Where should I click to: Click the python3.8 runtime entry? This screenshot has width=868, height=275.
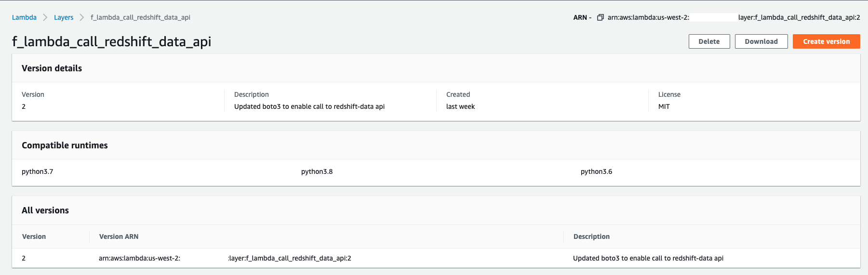pyautogui.click(x=317, y=171)
